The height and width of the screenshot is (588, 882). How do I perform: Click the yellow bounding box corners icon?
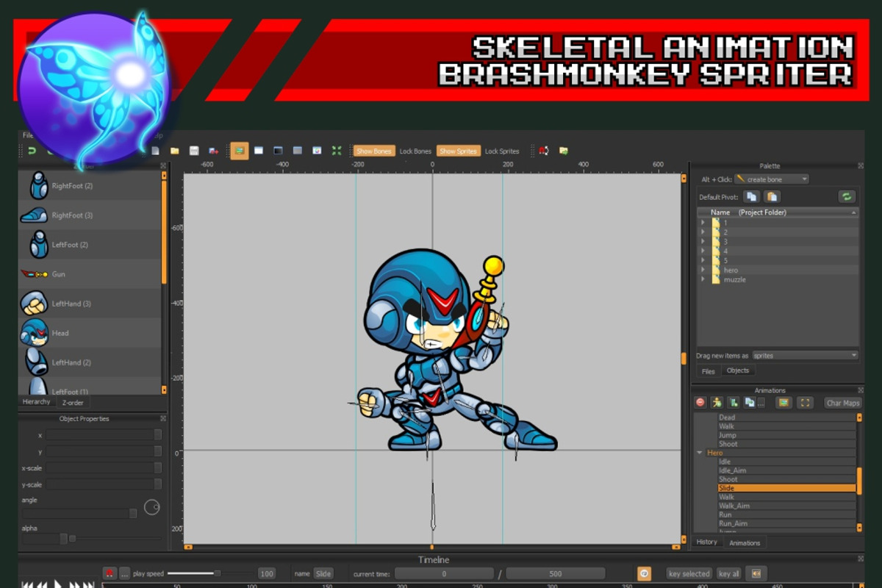click(x=805, y=403)
